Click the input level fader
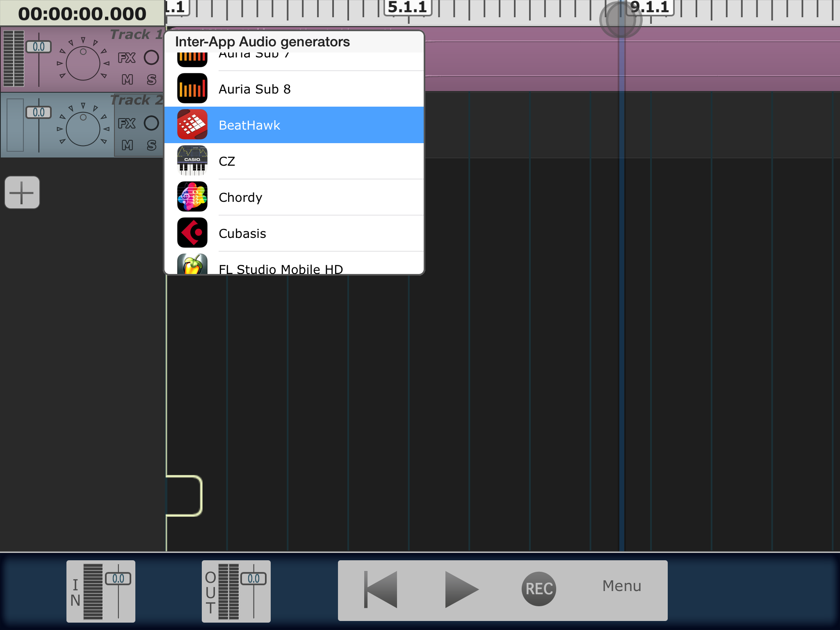This screenshot has height=630, width=840. pos(118,579)
